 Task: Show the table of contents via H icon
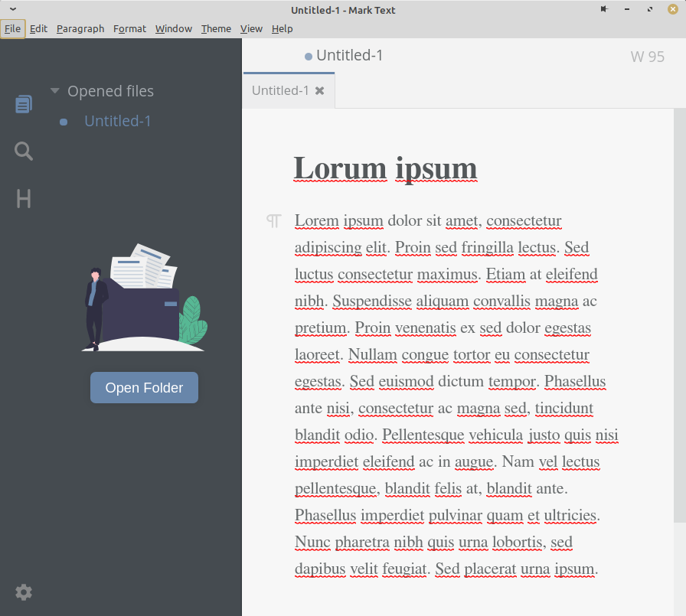click(x=23, y=198)
